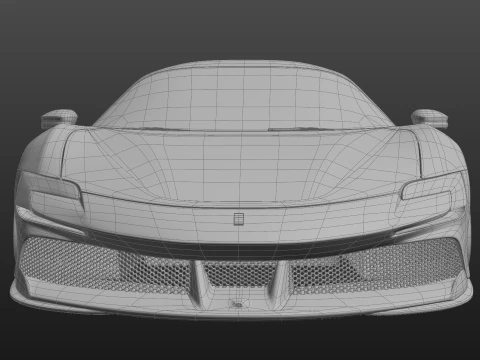Click the windshield of the wireframe car
This screenshot has width=480, height=360.
click(x=243, y=97)
